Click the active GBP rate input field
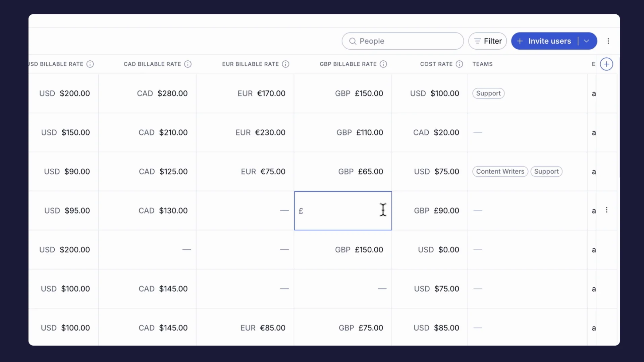 [339, 211]
